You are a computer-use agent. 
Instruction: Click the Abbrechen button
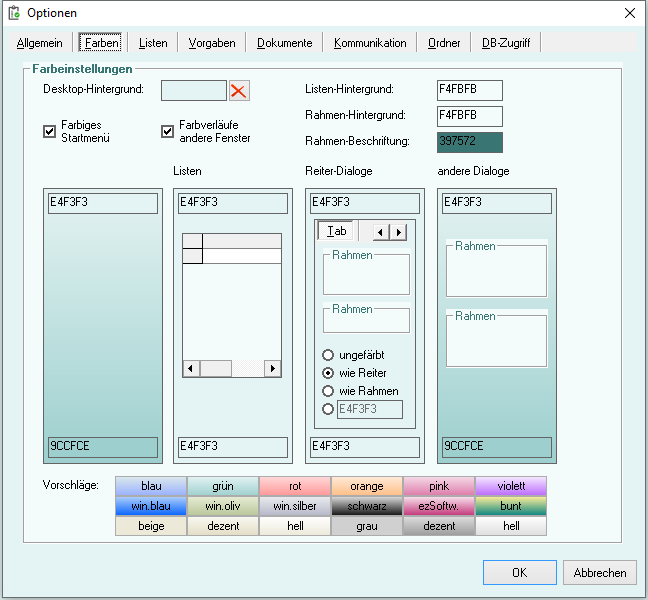[600, 572]
